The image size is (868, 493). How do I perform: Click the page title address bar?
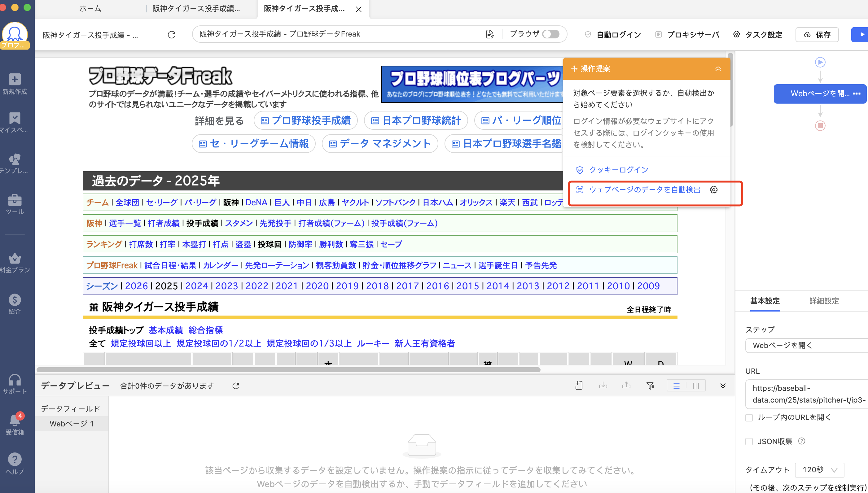(339, 34)
